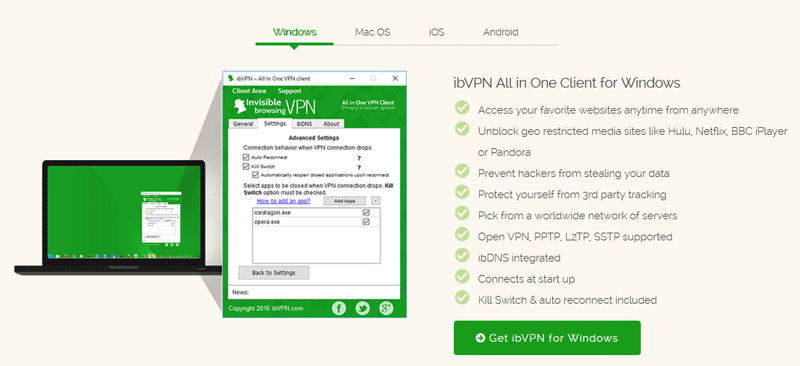The image size is (800, 366).
Task: Toggle the Auto Reconnect checkbox
Action: click(246, 158)
